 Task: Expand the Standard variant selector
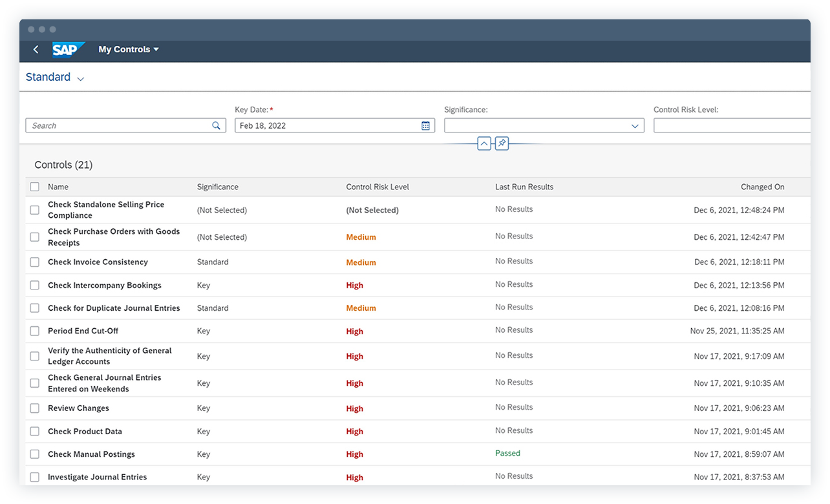tap(80, 78)
